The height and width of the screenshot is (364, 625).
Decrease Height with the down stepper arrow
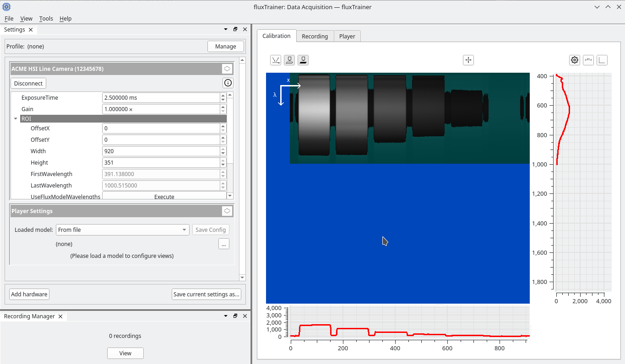pos(223,165)
